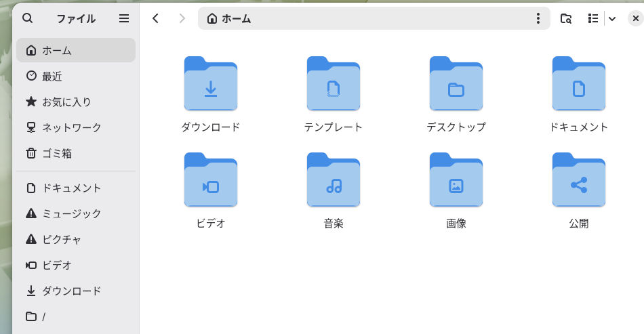Open the hamburger main menu
Viewport: 644px width, 334px height.
click(124, 18)
